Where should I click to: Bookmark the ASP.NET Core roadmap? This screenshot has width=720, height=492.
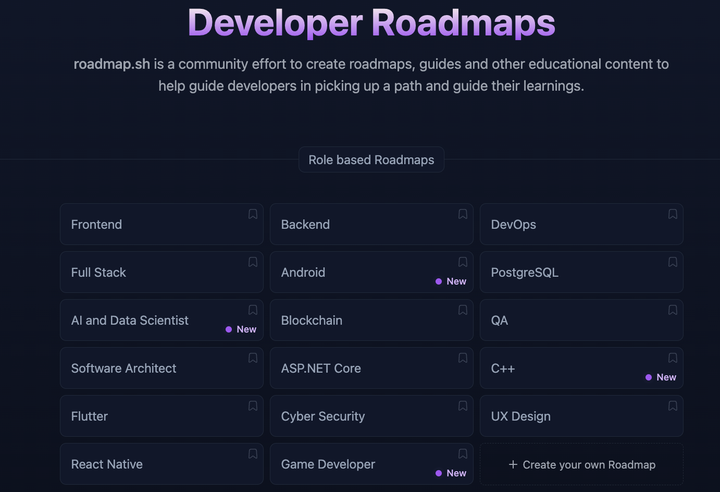462,358
